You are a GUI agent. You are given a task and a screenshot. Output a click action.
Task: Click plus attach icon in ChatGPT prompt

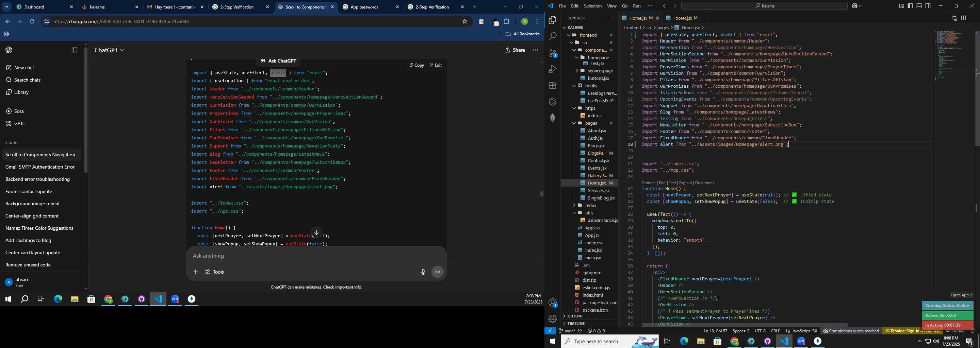(195, 272)
